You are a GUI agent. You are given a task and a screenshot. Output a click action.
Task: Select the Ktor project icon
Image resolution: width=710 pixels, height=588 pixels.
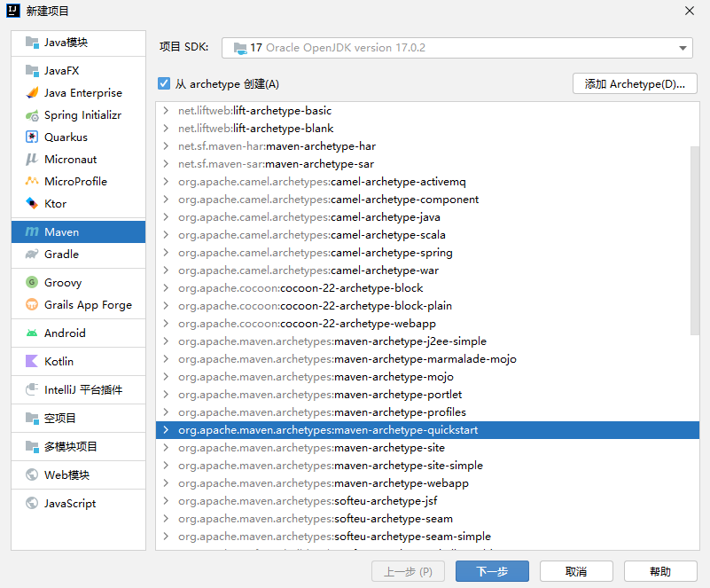32,203
